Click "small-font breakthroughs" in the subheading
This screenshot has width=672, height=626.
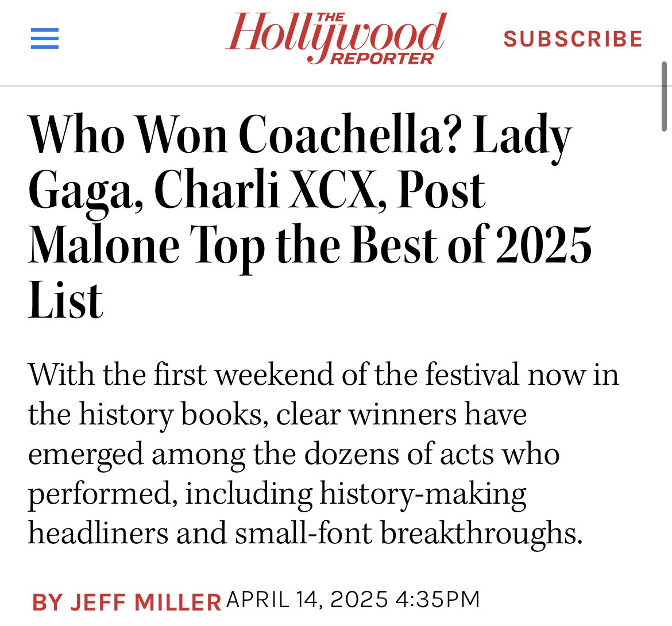(408, 534)
